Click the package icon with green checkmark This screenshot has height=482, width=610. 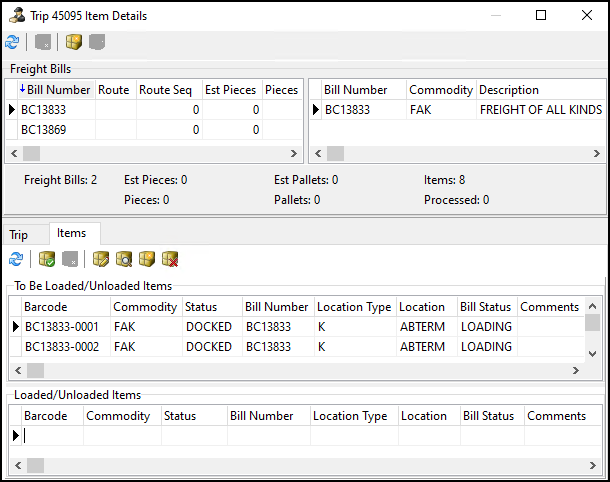46,259
